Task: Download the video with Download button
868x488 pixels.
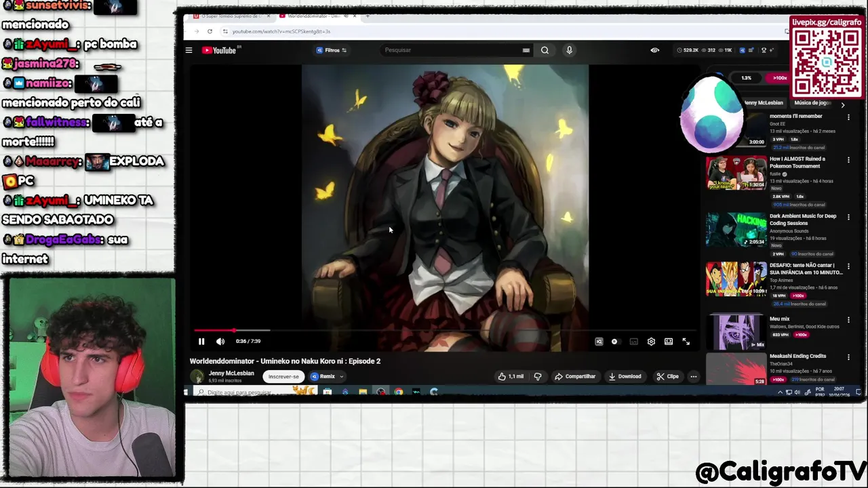Action: click(x=625, y=377)
